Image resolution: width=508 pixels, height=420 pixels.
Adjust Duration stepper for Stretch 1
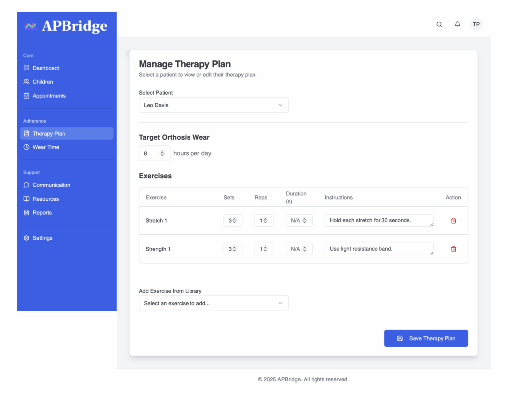click(304, 220)
